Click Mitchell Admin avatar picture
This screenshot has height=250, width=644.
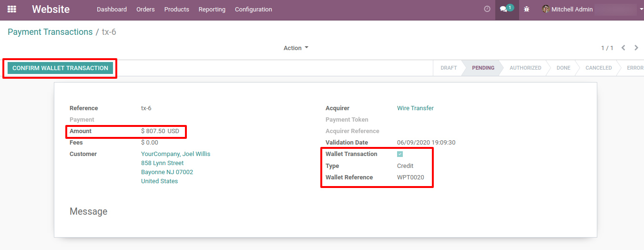point(546,9)
